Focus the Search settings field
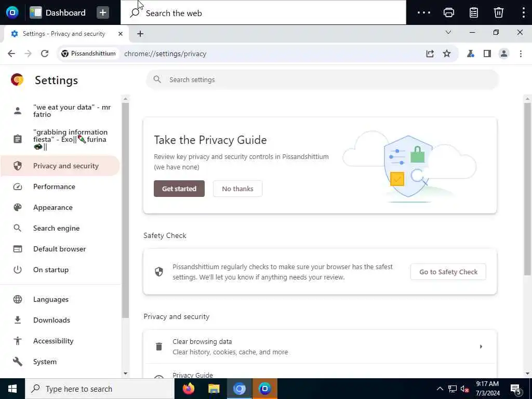The image size is (532, 399). pyautogui.click(x=322, y=79)
